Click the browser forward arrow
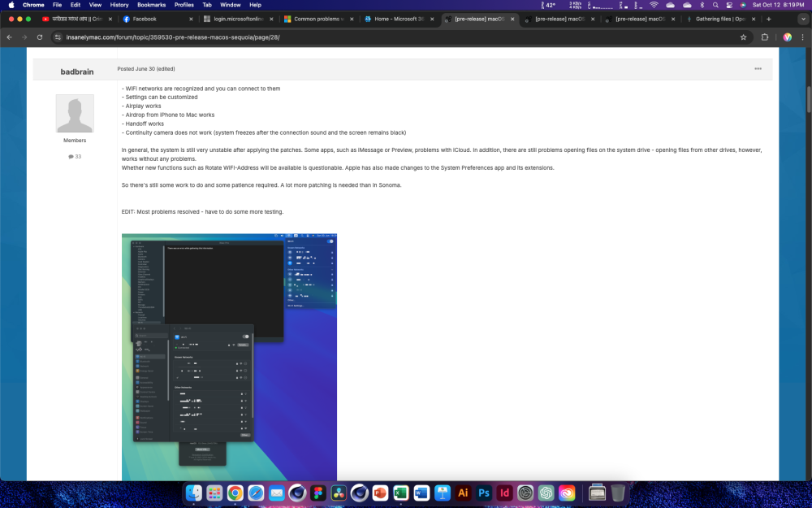 (24, 37)
